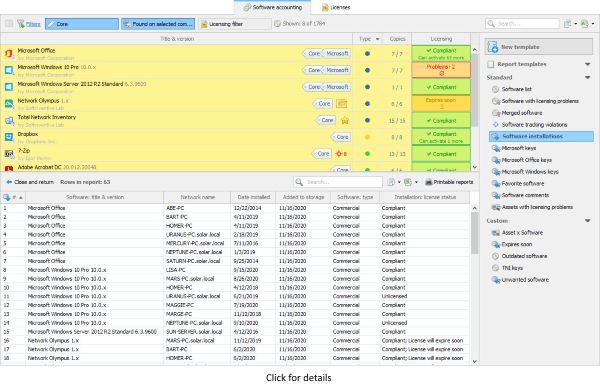Click the Network Olympus icon
Viewport: 600px width, 386px height.
pos(9,104)
